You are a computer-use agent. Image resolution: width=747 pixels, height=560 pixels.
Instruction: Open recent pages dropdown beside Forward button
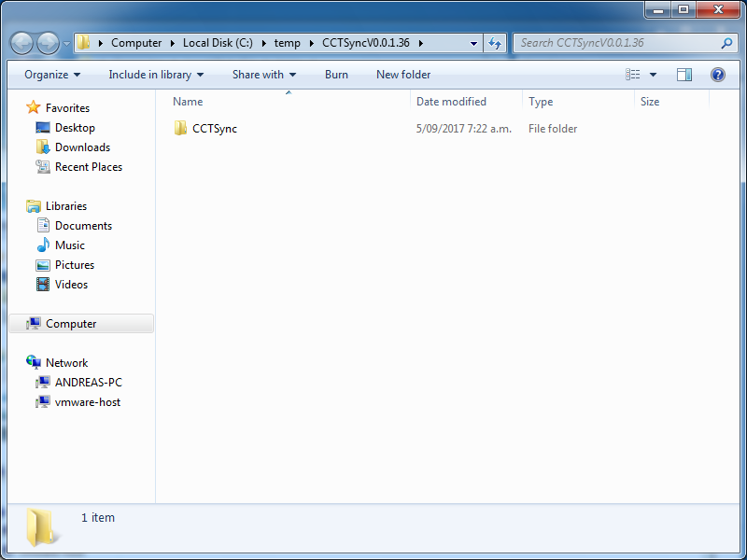(x=66, y=43)
